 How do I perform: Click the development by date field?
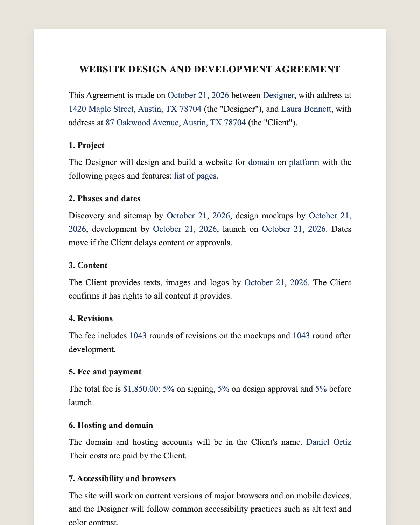tap(185, 229)
